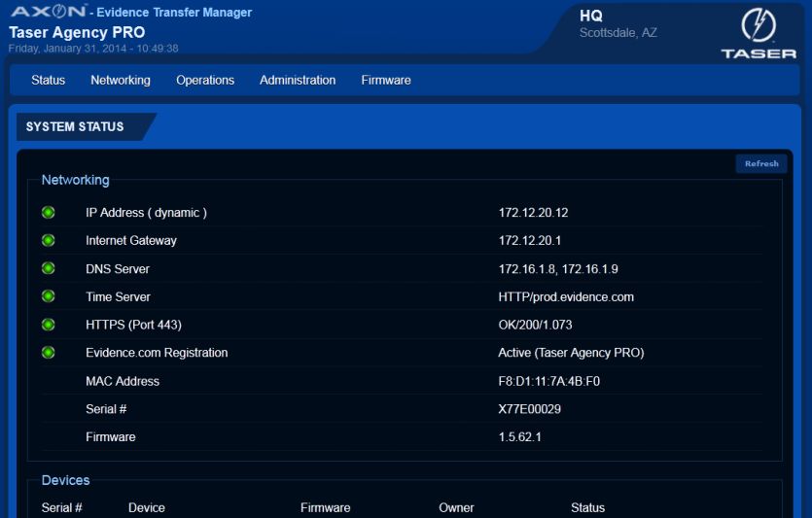Click the HTTPS (Port 443) label
Screen dimensions: 812x518
[x=133, y=325]
